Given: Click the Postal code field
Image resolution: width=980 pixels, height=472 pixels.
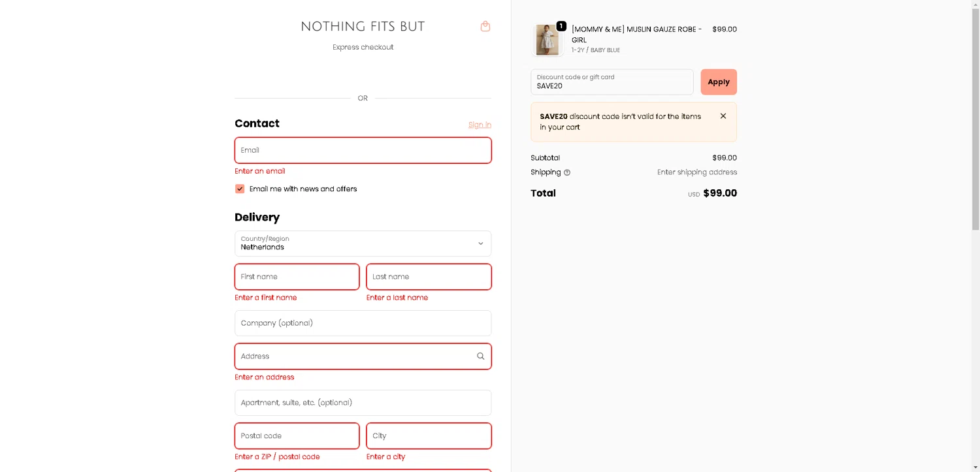Looking at the screenshot, I should tap(297, 436).
